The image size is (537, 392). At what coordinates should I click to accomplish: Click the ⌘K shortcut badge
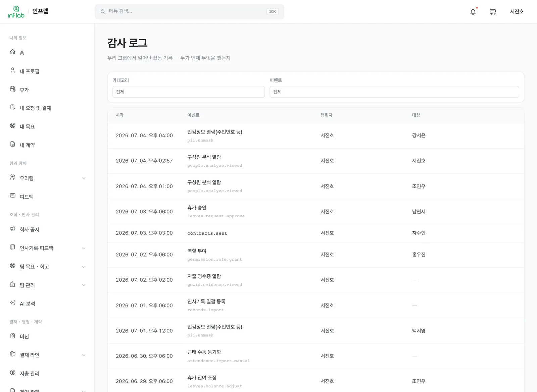click(273, 12)
